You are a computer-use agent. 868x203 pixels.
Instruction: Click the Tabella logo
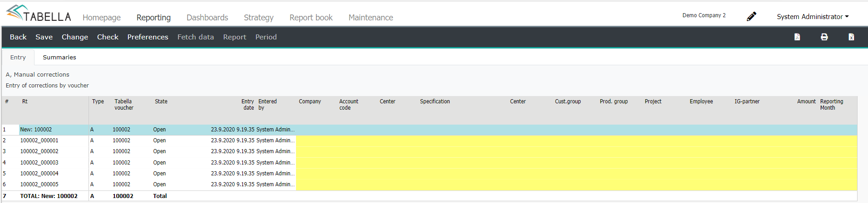tap(39, 14)
